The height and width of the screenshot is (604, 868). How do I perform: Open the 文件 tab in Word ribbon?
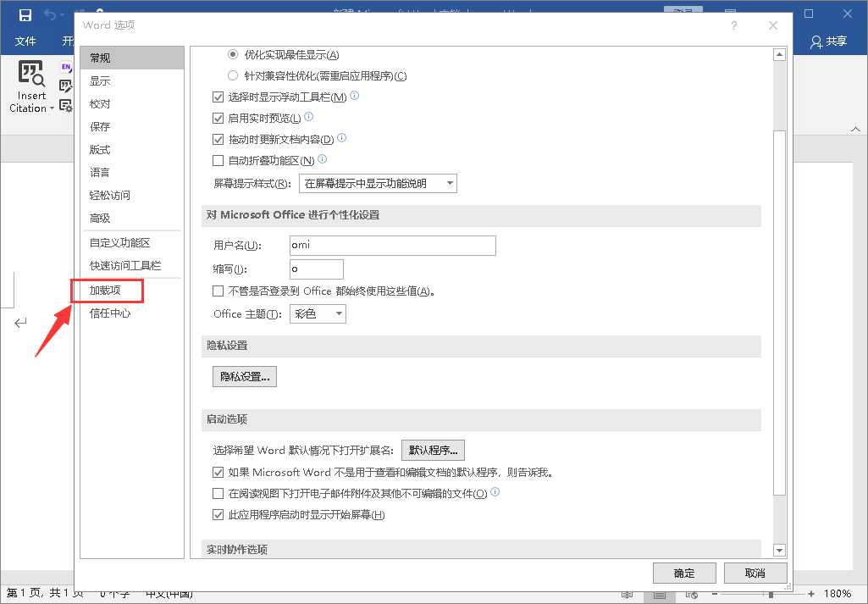(25, 42)
